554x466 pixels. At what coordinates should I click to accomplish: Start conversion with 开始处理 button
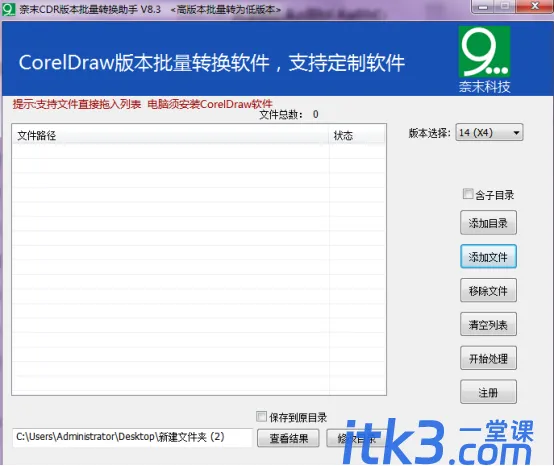488,358
